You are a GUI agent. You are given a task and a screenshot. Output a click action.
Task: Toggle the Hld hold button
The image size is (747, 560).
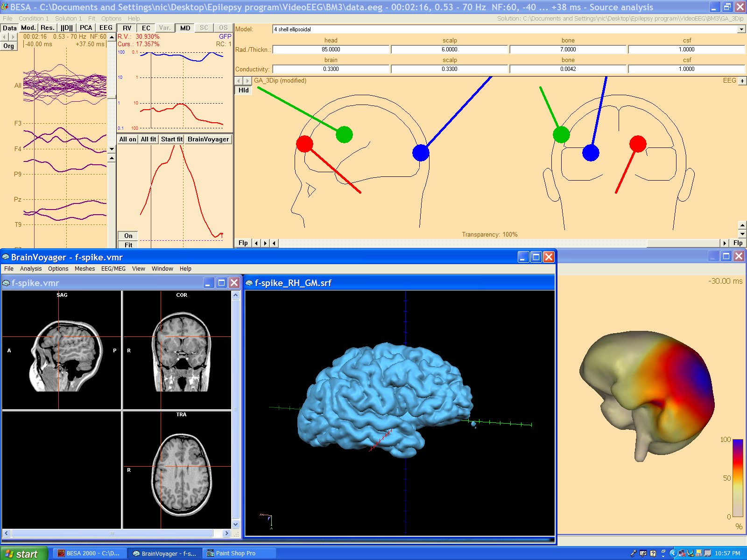point(244,90)
